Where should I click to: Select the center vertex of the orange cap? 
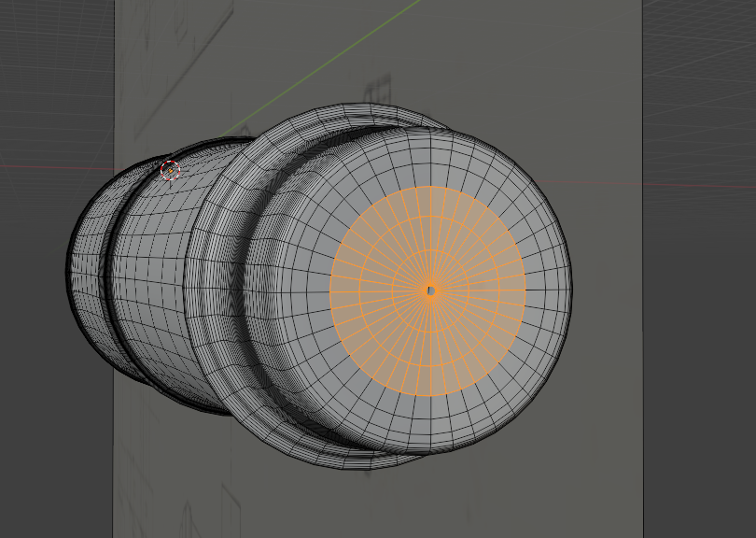click(430, 290)
